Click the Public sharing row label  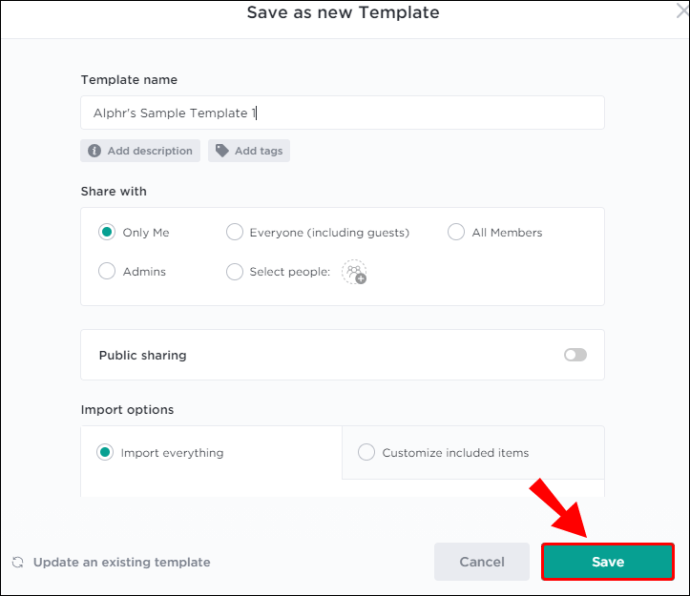(142, 355)
